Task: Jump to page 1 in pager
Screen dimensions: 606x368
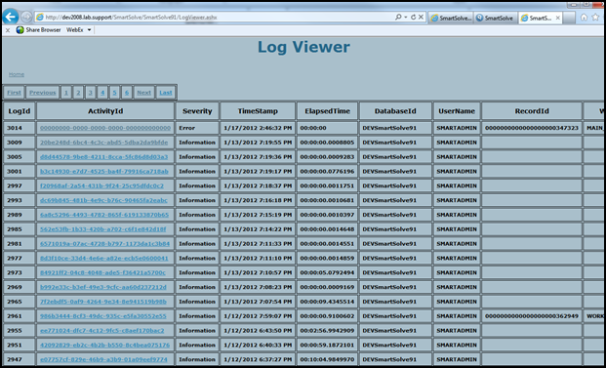Action: pos(66,93)
